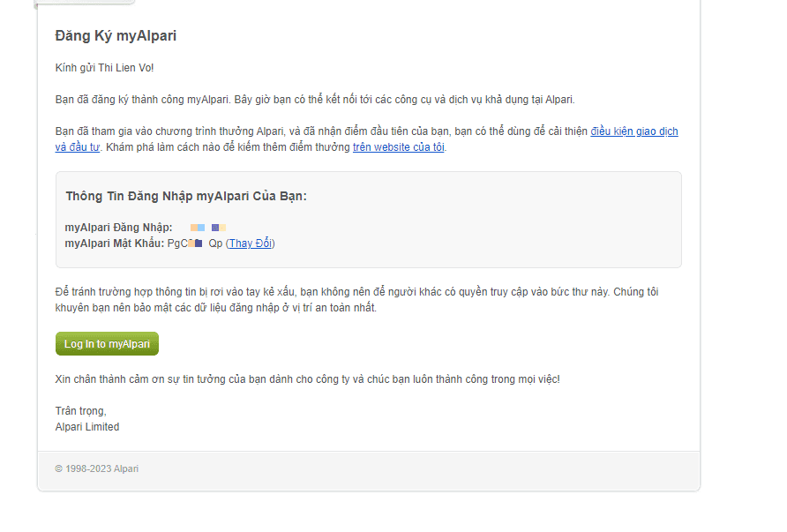Image resolution: width=787 pixels, height=532 pixels.
Task: Click the thank-you sentence starting 'Xin chân thành'
Action: [308, 379]
